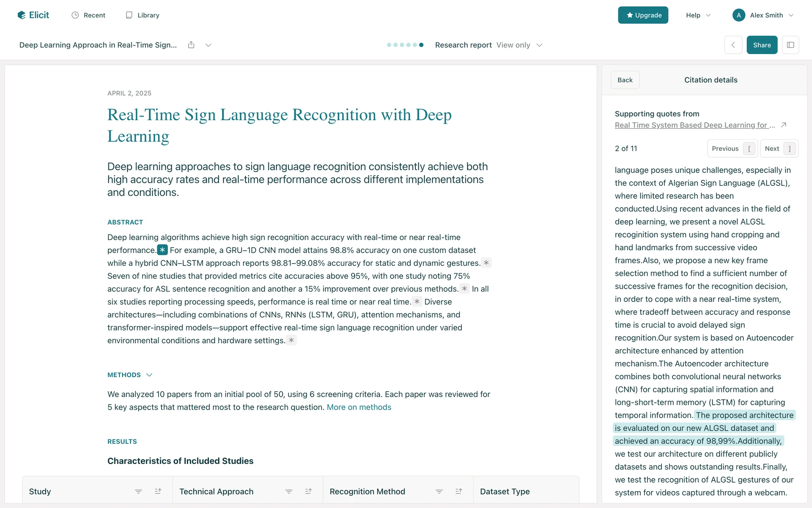812x508 pixels.
Task: Expand the report title chevron dropdown
Action: coord(208,45)
